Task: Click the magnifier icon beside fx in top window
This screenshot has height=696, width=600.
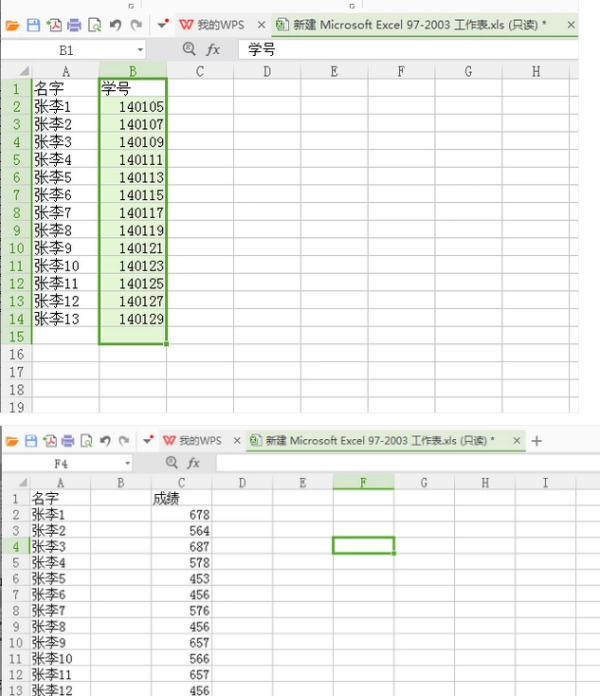Action: pyautogui.click(x=189, y=49)
